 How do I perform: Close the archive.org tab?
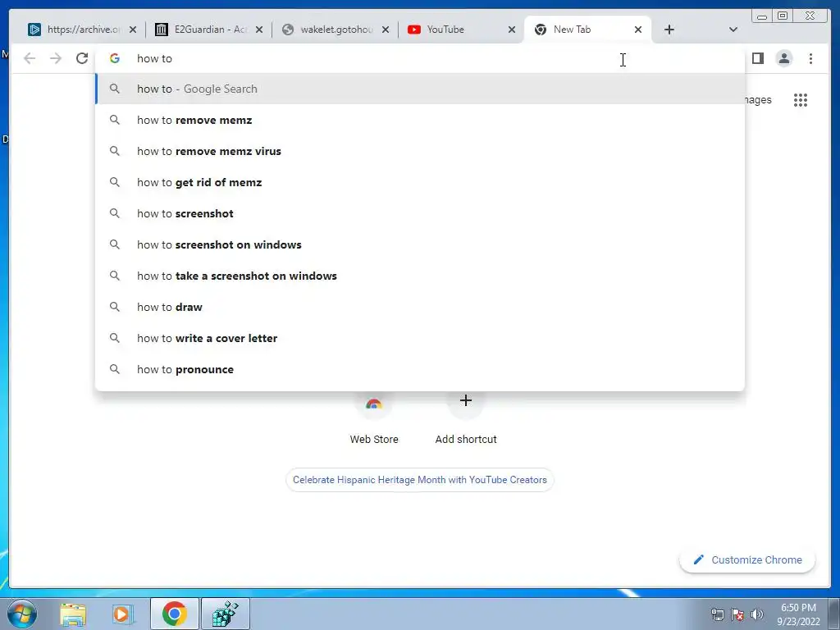pyautogui.click(x=133, y=30)
